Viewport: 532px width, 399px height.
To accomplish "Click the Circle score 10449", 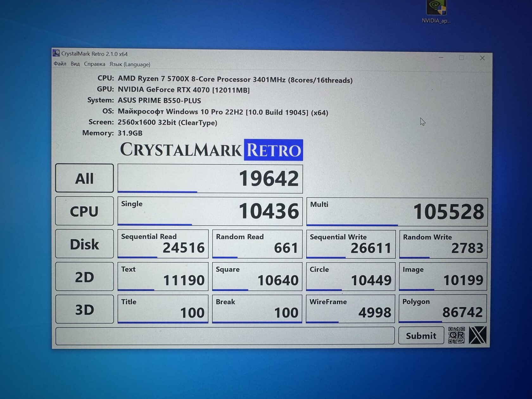I will coord(351,276).
